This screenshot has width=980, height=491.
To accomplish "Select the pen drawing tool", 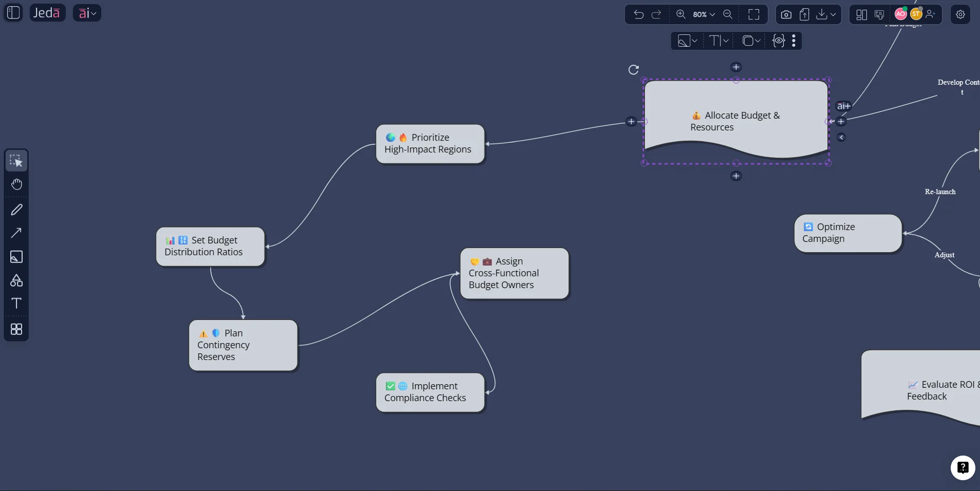I will (17, 210).
